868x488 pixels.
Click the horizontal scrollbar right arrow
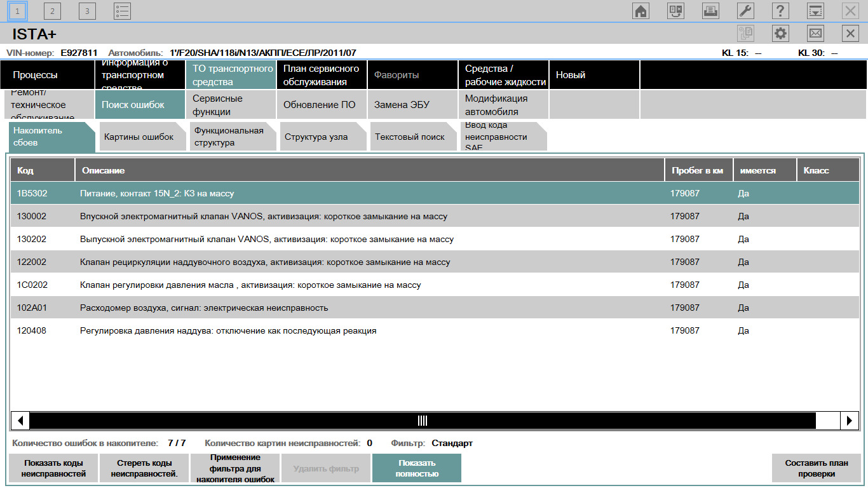[849, 420]
